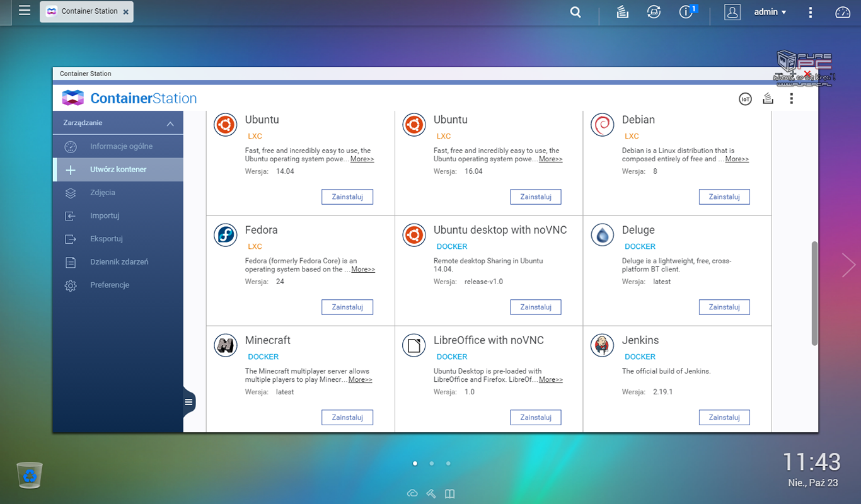Click the Preferencje gear icon

coord(71,285)
